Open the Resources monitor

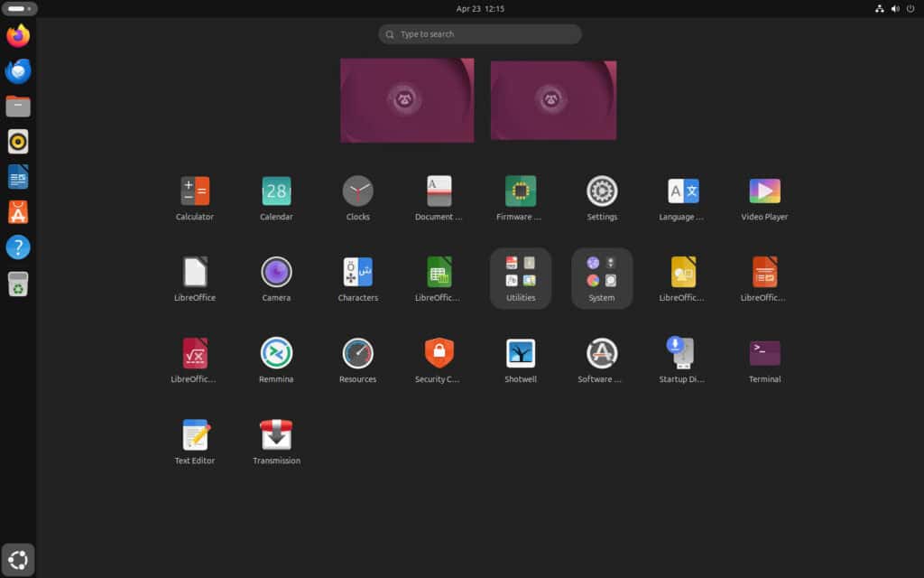[x=357, y=353]
